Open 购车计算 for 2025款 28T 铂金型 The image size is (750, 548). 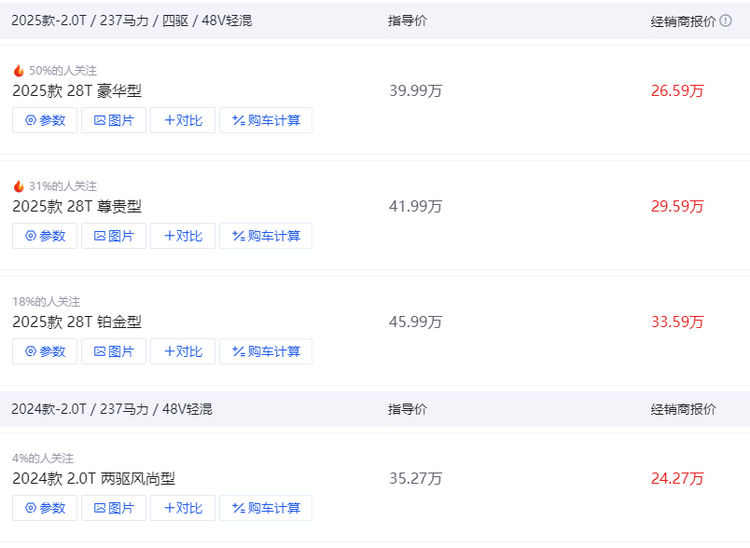pos(266,351)
